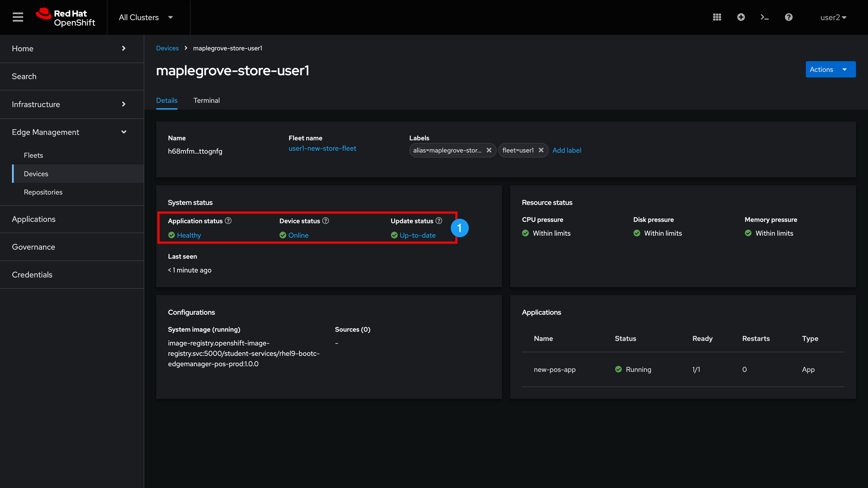Open the All Clusters dropdown
This screenshot has width=868, height=488.
(x=146, y=17)
